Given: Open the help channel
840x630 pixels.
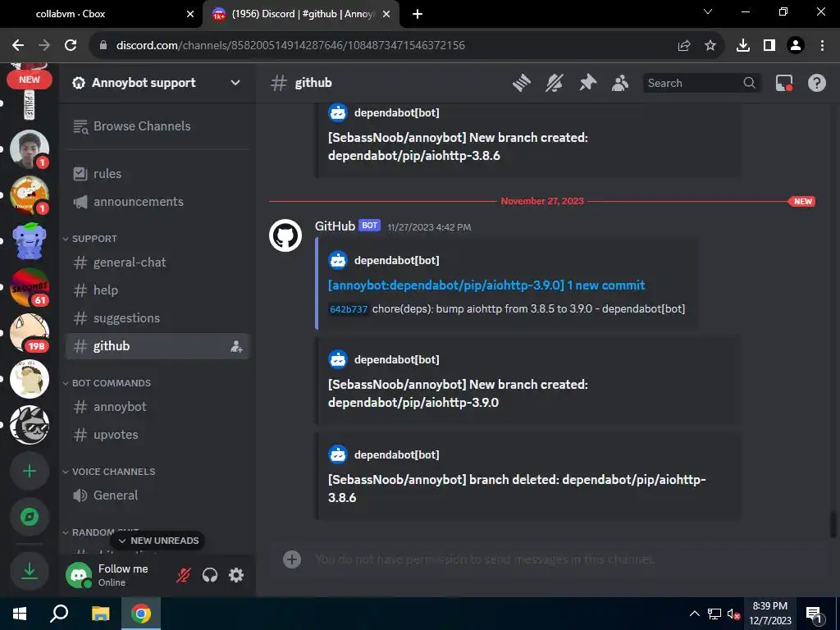Looking at the screenshot, I should 157,290.
